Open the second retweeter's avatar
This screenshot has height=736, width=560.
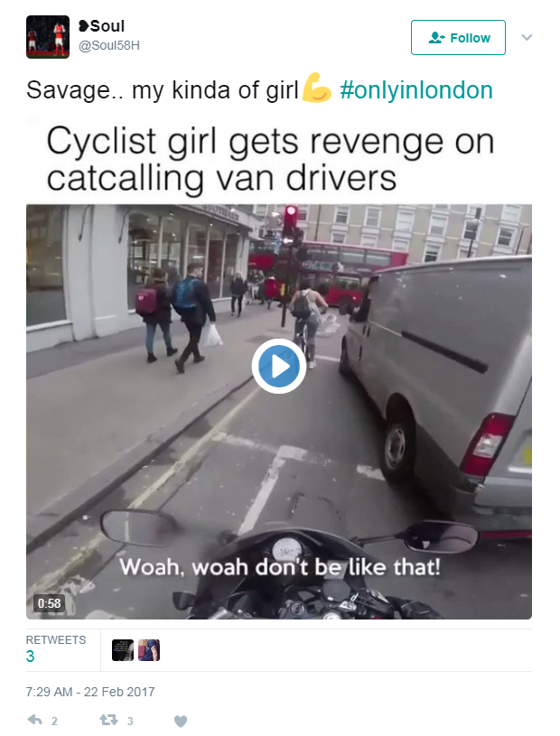(148, 650)
